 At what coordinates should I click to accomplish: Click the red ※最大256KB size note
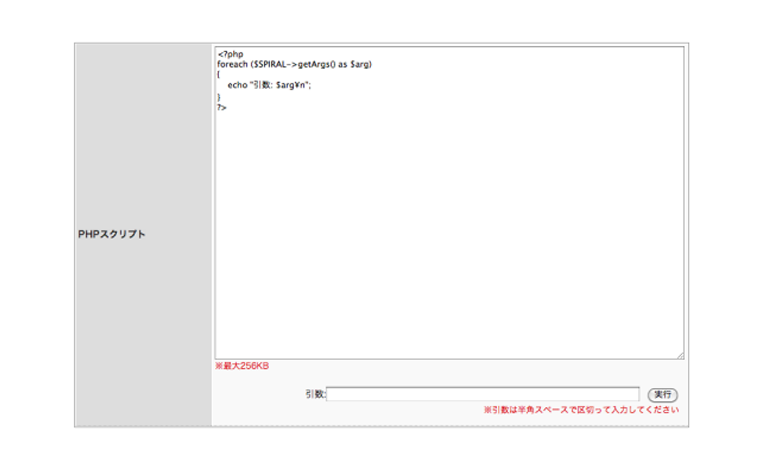click(242, 366)
